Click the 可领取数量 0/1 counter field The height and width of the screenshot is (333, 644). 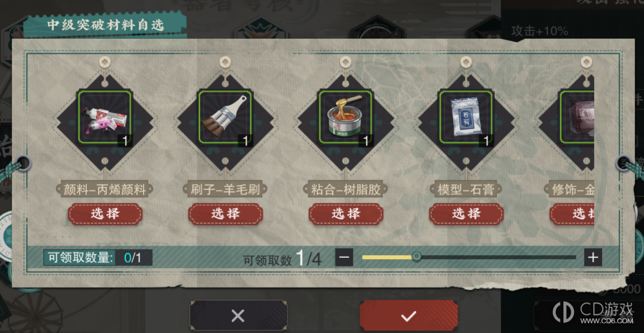tap(98, 258)
